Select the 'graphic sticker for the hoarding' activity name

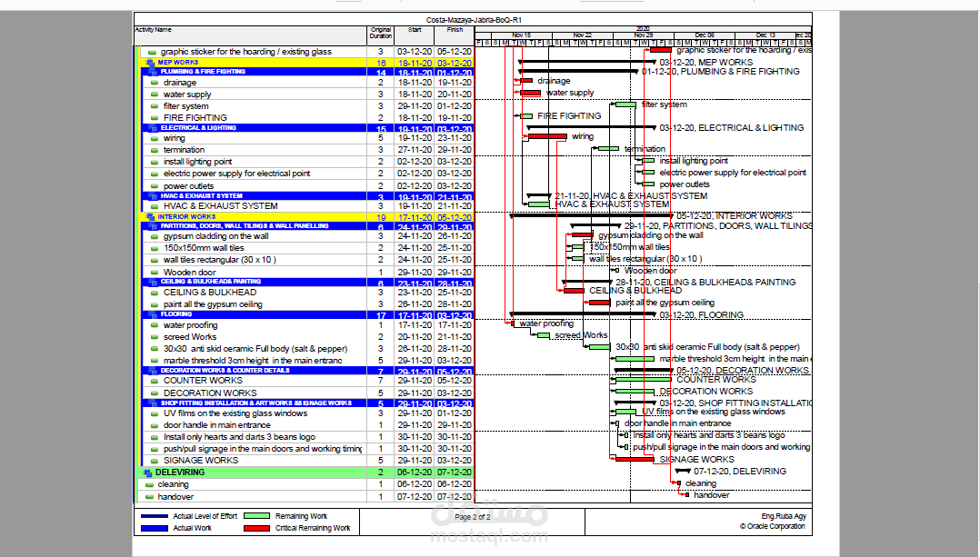(x=246, y=52)
